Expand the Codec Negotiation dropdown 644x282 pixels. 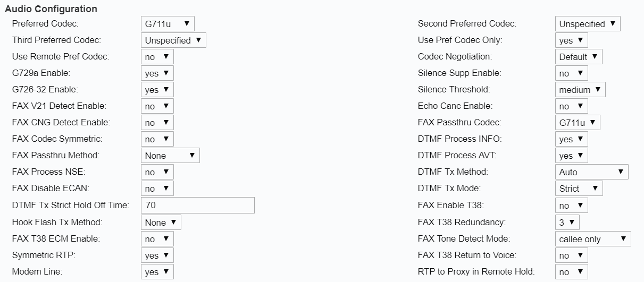tap(578, 57)
